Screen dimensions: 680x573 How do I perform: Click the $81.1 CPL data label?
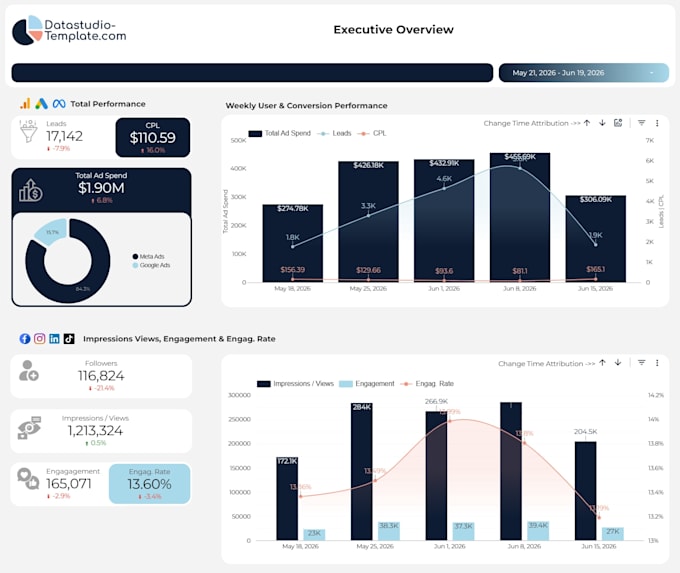(x=520, y=271)
